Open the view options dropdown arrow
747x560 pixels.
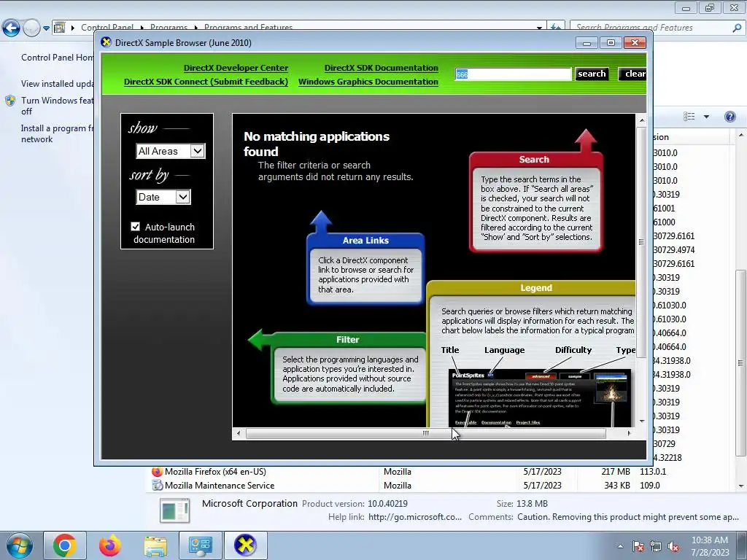(x=706, y=117)
